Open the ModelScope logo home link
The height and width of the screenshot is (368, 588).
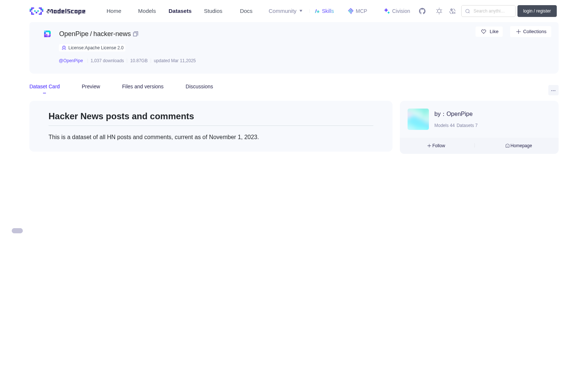[x=57, y=11]
